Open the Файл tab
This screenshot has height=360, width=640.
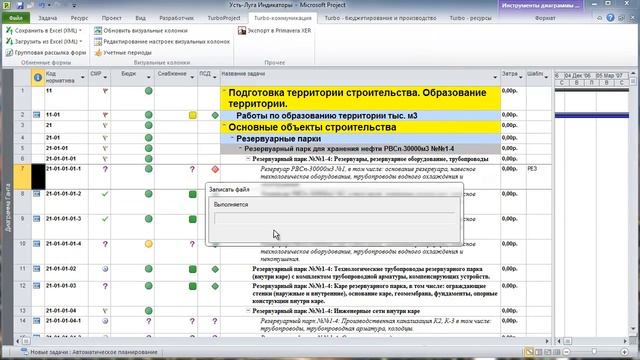(16, 18)
